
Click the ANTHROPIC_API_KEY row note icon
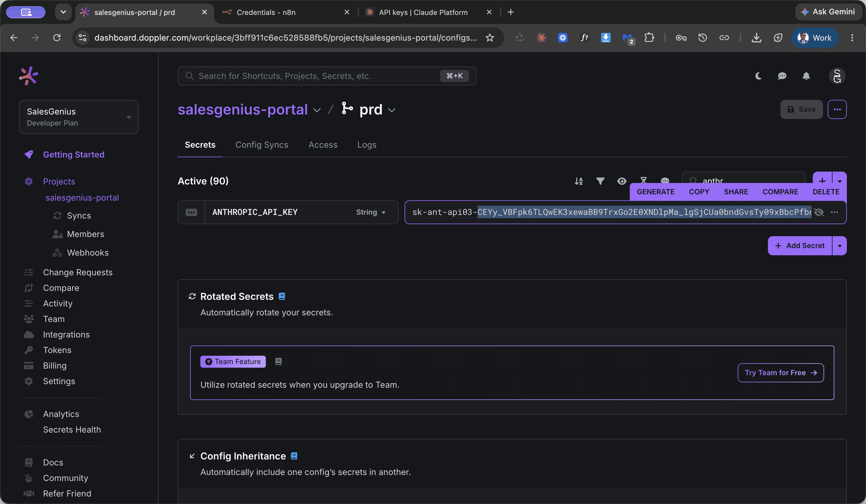pyautogui.click(x=191, y=212)
